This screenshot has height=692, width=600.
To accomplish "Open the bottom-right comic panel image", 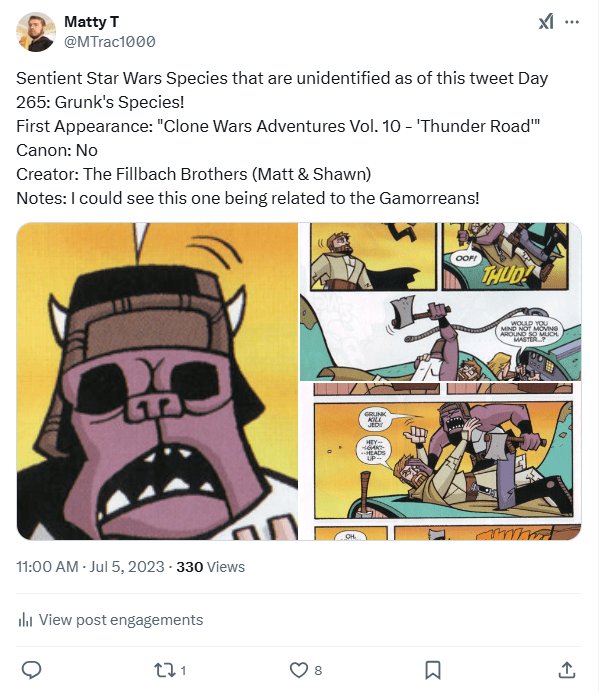I will [x=441, y=461].
